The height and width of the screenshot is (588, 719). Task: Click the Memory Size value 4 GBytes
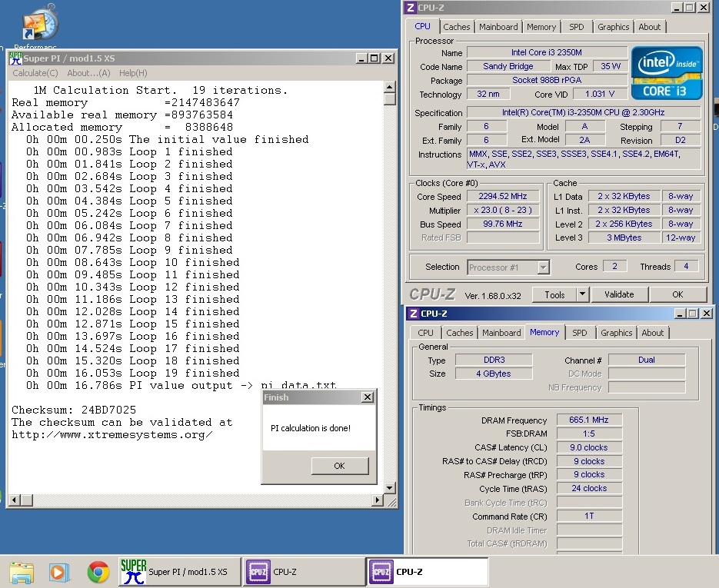click(494, 374)
